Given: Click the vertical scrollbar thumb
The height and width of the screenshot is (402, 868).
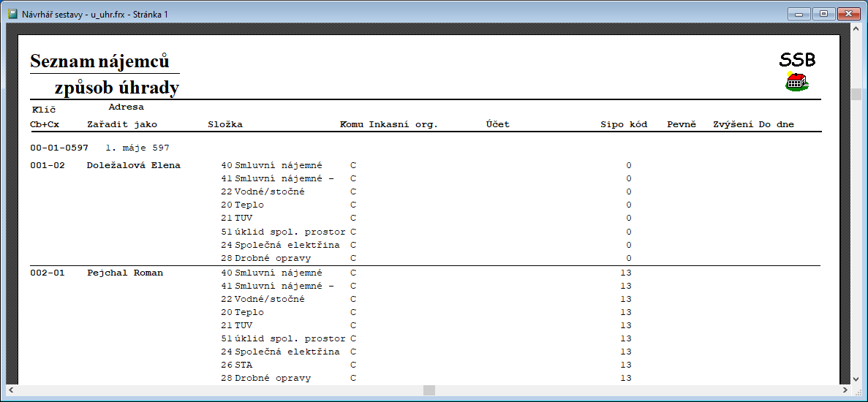Looking at the screenshot, I should pyautogui.click(x=856, y=94).
